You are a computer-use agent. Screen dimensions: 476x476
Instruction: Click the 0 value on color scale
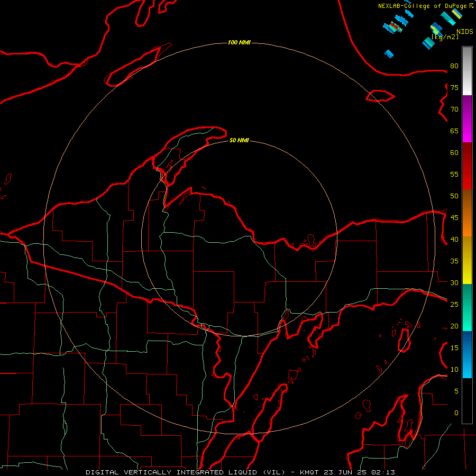click(x=456, y=413)
